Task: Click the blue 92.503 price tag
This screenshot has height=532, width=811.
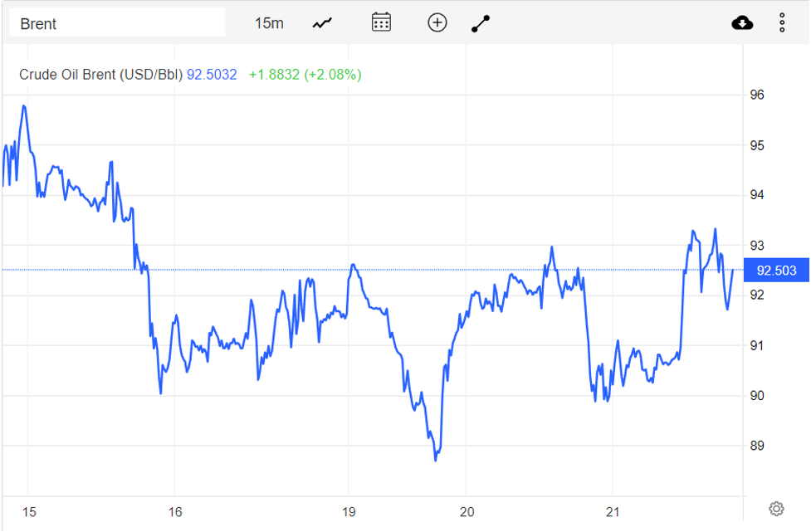Action: [x=776, y=271]
